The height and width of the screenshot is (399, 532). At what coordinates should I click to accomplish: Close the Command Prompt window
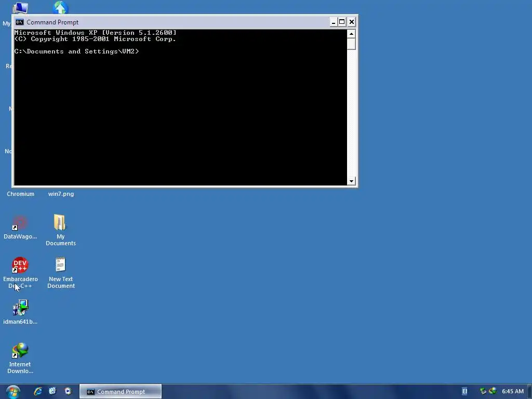[352, 22]
